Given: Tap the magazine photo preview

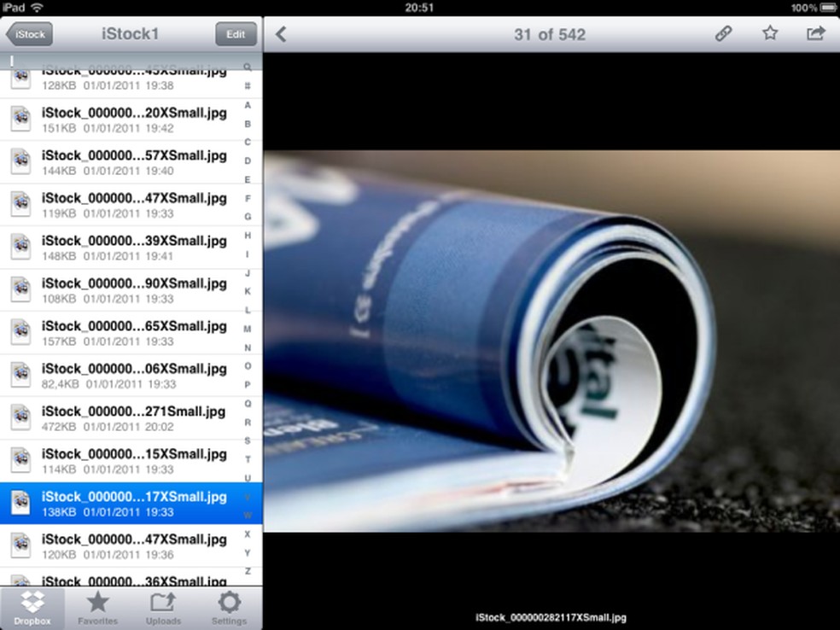Looking at the screenshot, I should 551,341.
